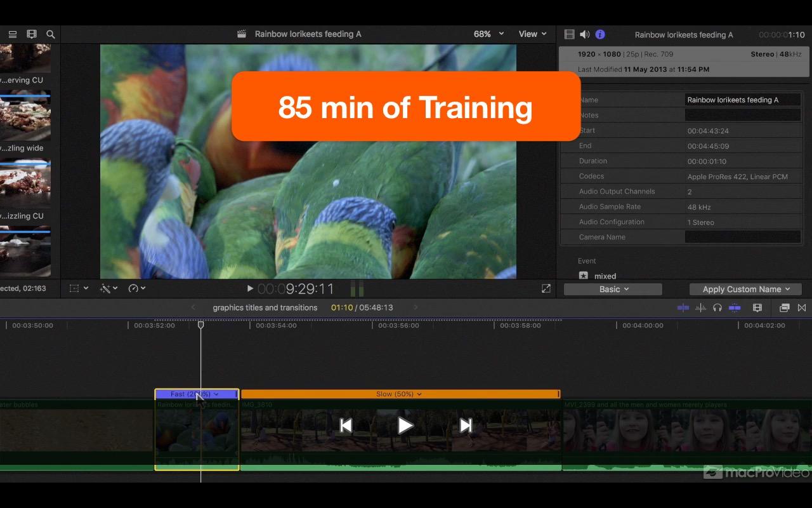Screen dimensions: 812x508
Task: Skip to the next video in the overlay
Action: click(x=466, y=425)
